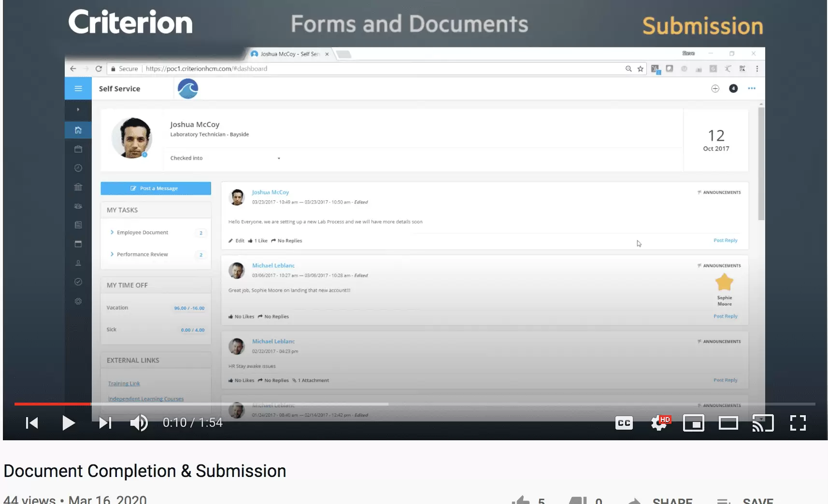The image size is (828, 504).
Task: Open the Checked into dropdown
Action: click(x=279, y=158)
